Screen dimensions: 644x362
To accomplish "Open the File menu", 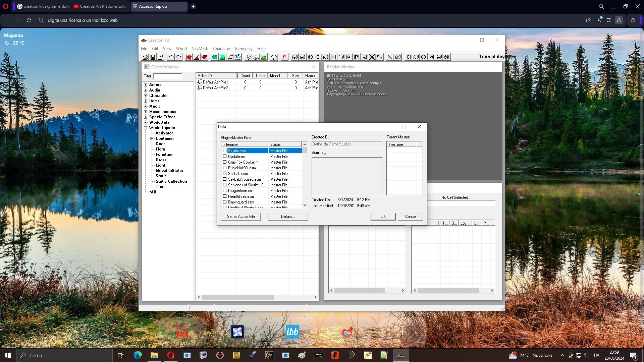I will tap(144, 49).
